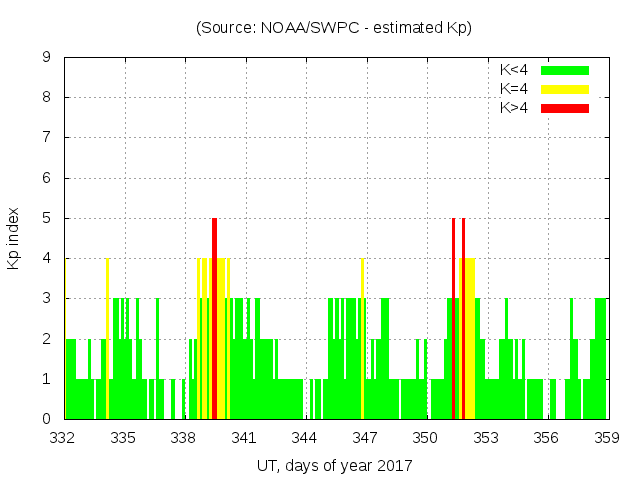Click the yellow Kp 4 bar near day 334
This screenshot has height=480, width=640.
coord(107,340)
